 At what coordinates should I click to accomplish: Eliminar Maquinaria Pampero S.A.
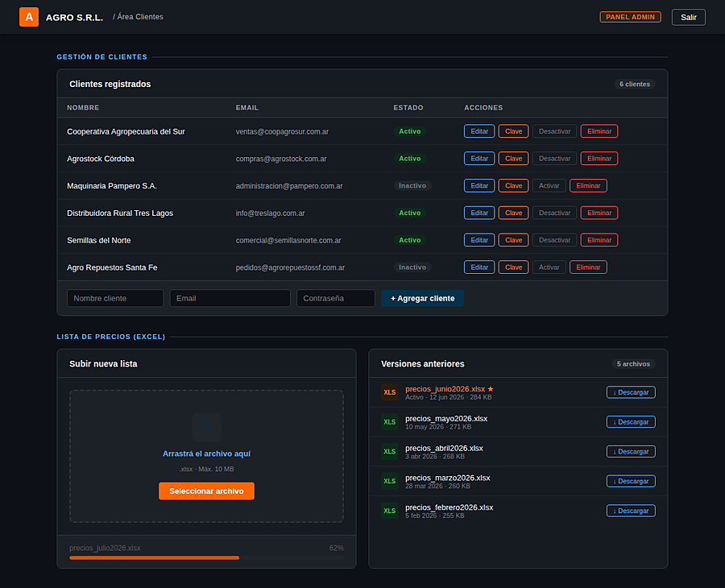[x=588, y=186]
